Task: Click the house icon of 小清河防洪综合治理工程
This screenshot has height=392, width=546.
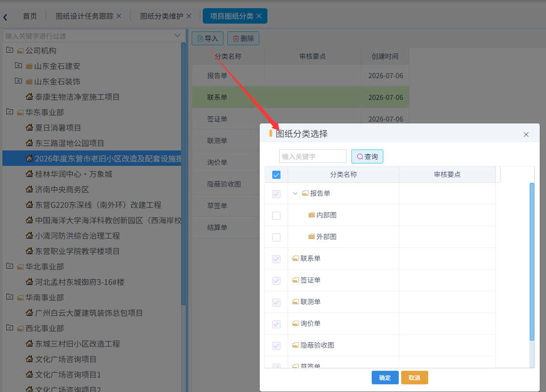Action: (29, 235)
